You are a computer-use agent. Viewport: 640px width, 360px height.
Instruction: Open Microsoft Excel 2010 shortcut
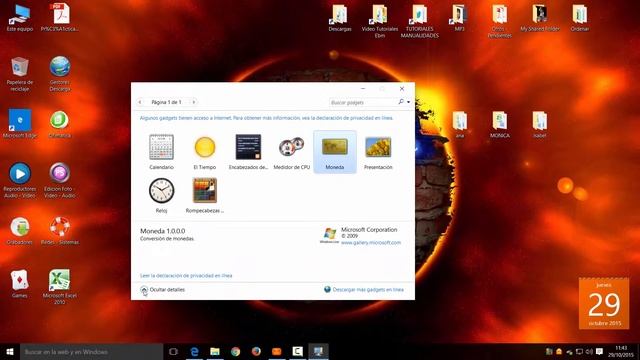(60, 287)
